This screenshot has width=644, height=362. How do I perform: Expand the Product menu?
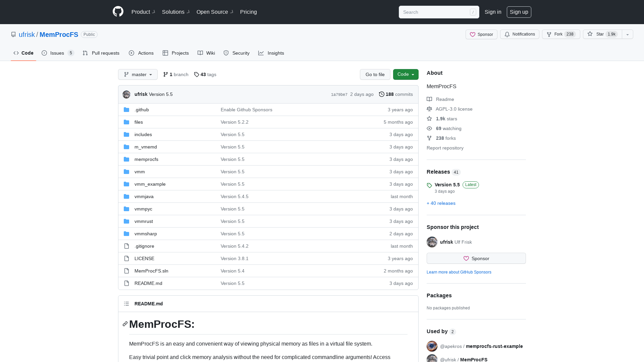click(x=143, y=12)
